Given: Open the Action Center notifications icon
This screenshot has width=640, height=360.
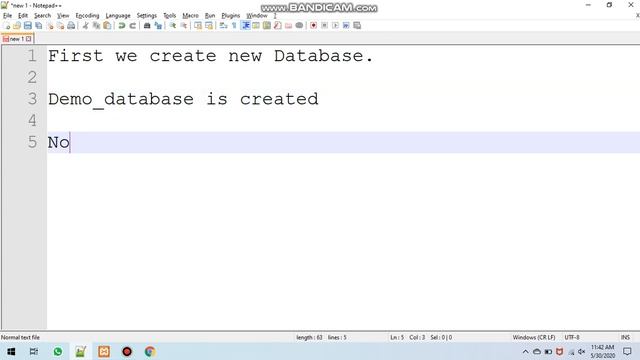Looking at the screenshot, I should tap(627, 351).
